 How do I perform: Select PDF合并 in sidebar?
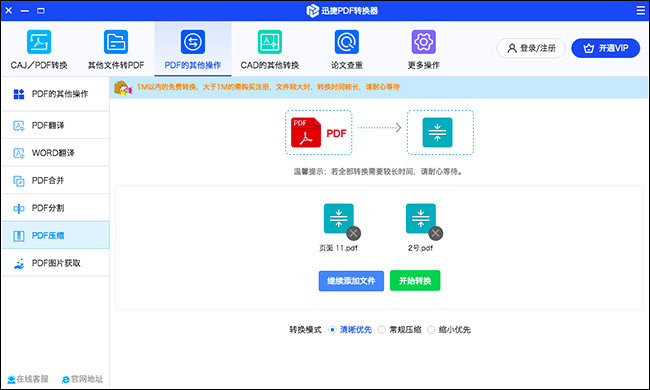[x=56, y=181]
